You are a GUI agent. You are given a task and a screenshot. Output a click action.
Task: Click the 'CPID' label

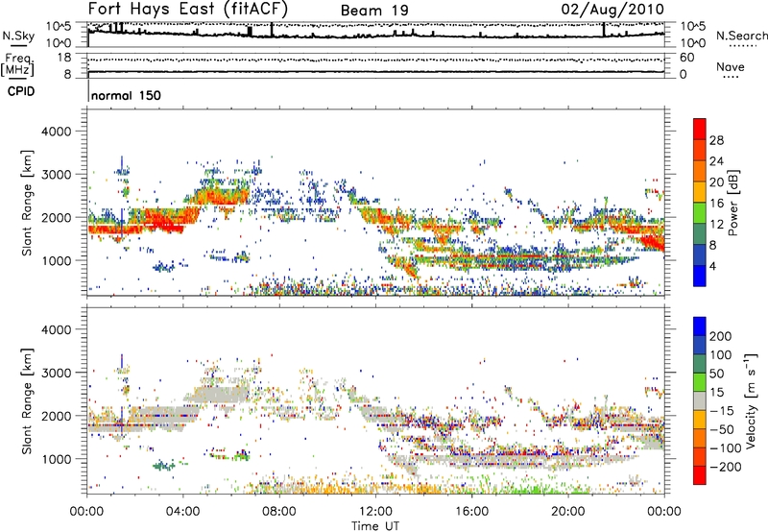[x=21, y=91]
